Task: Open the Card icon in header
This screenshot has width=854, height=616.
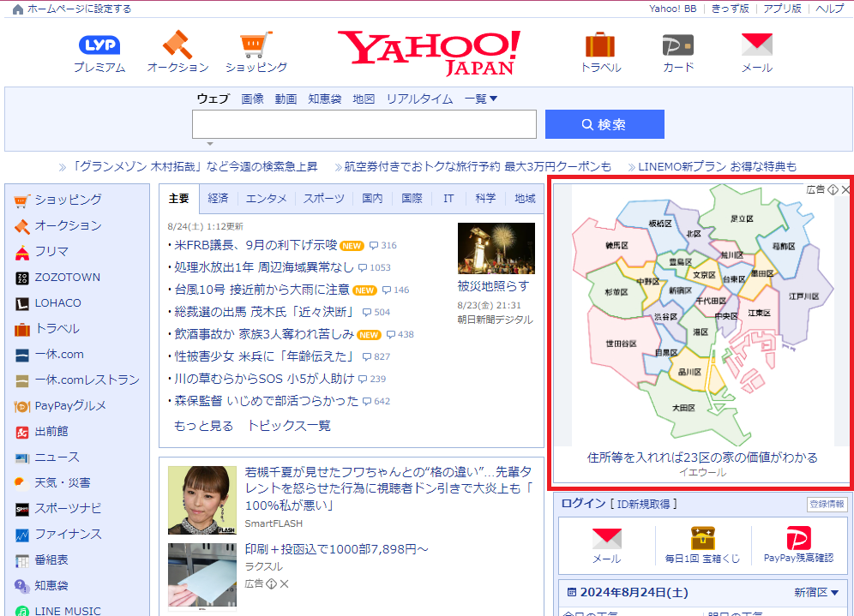Action: point(678,45)
